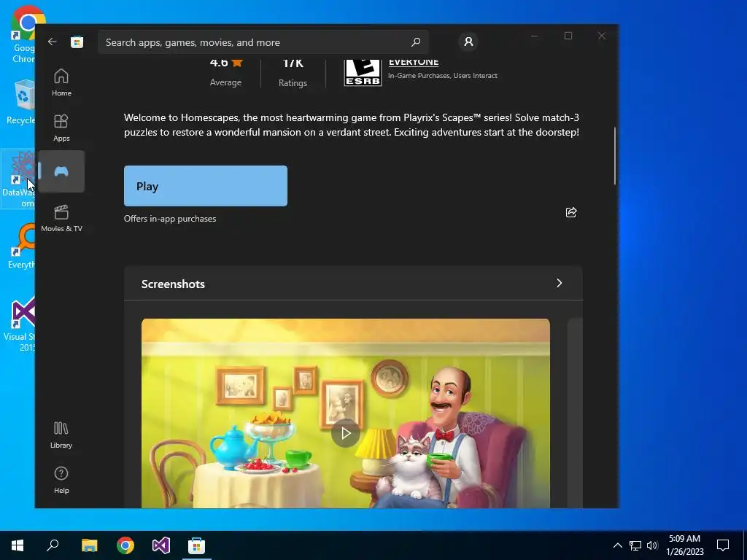The height and width of the screenshot is (560, 747).
Task: Click the 4.6 average rating star
Action: coord(237,63)
